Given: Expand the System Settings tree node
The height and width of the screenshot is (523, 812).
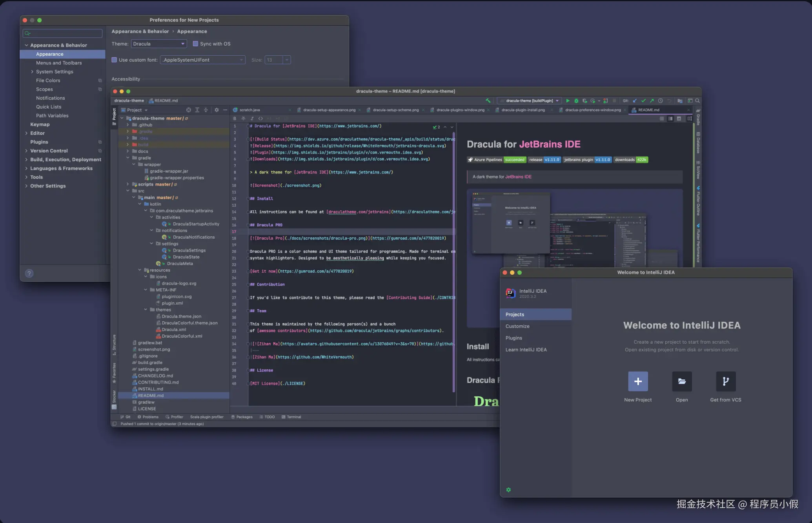Looking at the screenshot, I should point(32,72).
